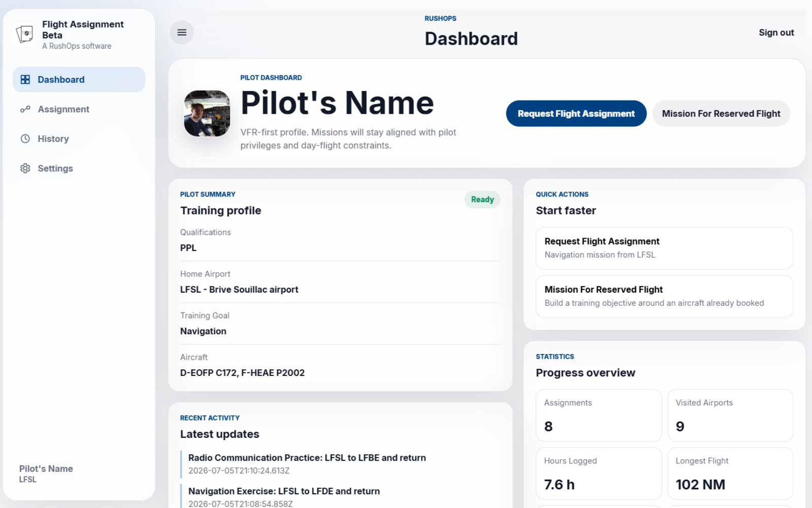Open the Settings menu item
Viewport: 812px width, 508px height.
click(79, 168)
